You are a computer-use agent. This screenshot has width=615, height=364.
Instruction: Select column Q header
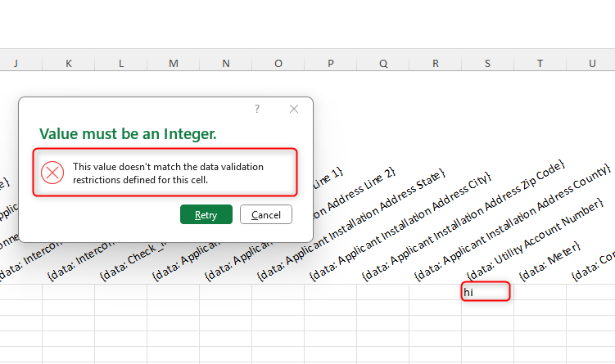383,63
